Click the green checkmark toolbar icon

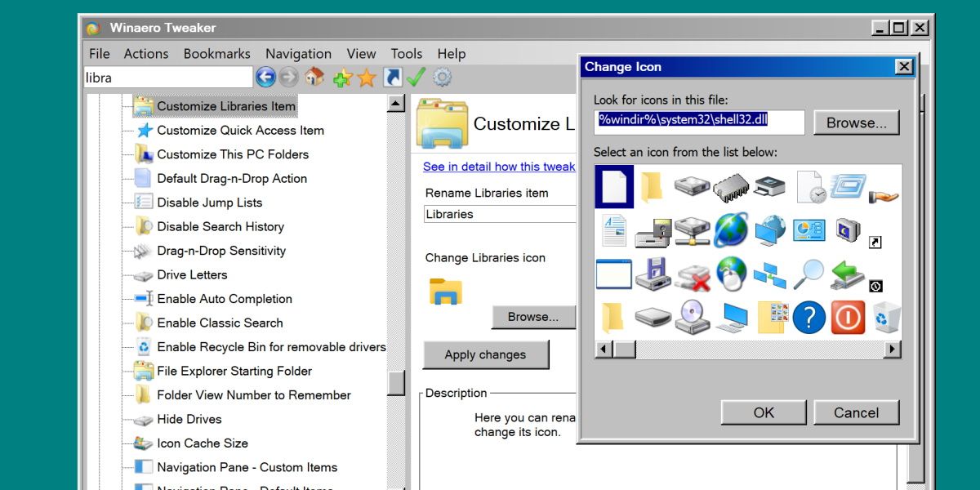pos(416,78)
